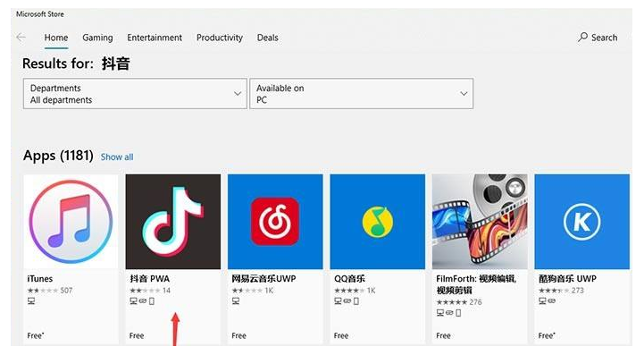Click device icons under FilmForth
The height and width of the screenshot is (355, 644).
(x=448, y=313)
